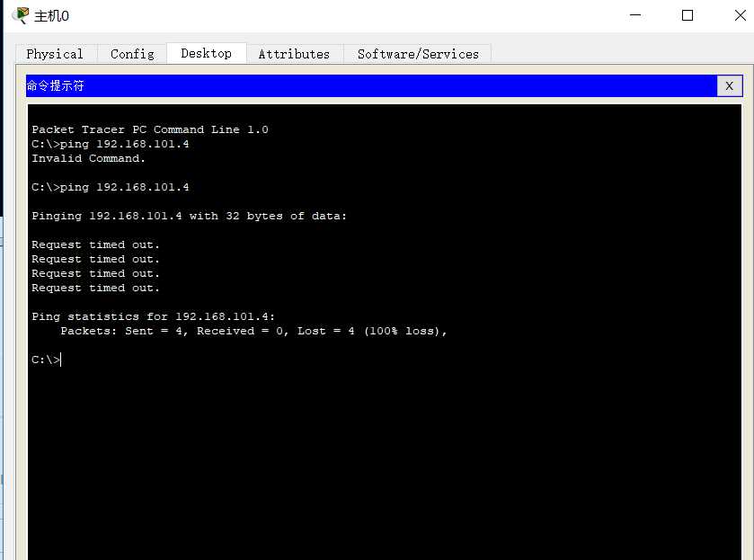The image size is (754, 560).
Task: Click the first 'Request timed out.' line
Action: point(95,244)
